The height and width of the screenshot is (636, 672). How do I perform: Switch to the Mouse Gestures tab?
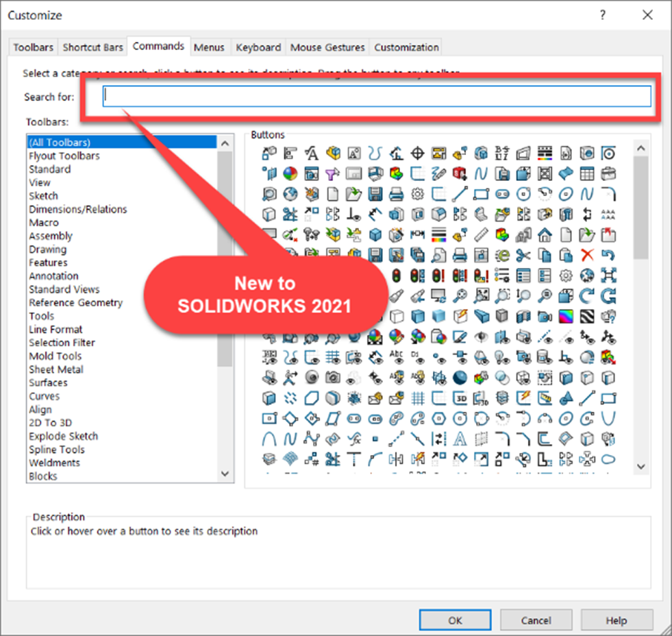tap(327, 47)
